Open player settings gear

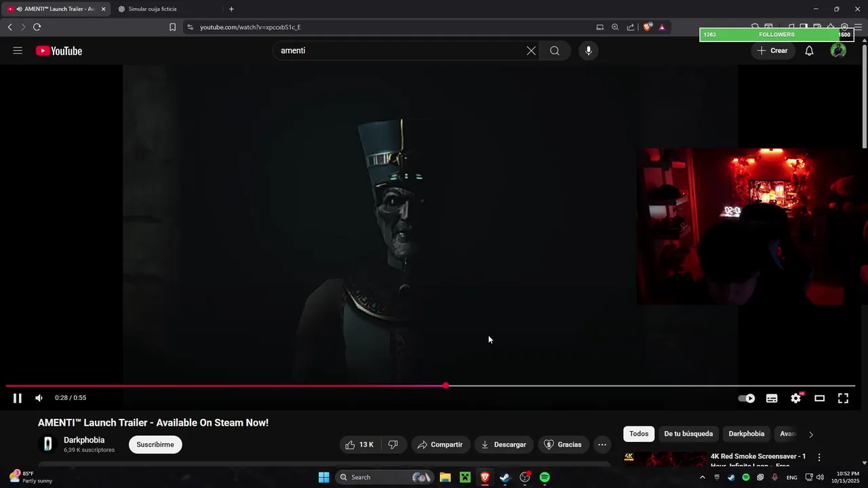tap(796, 398)
